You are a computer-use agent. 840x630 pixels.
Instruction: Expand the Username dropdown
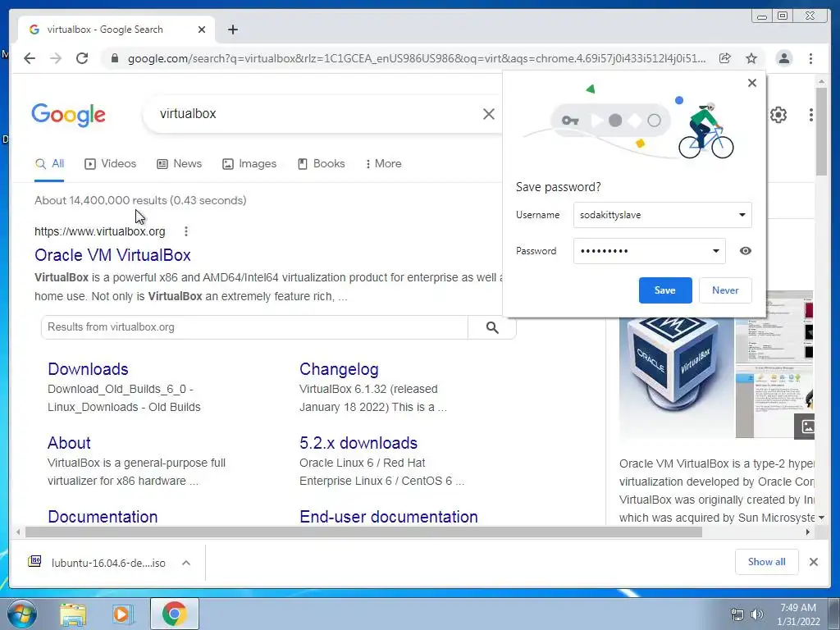point(742,215)
